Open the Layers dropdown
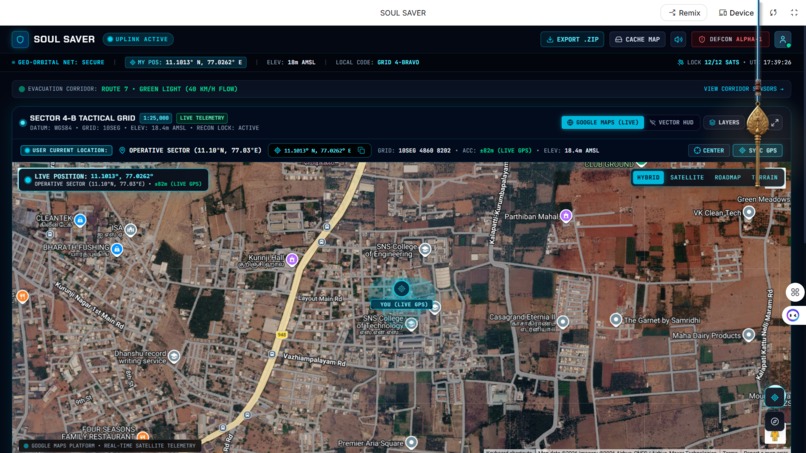The height and width of the screenshot is (453, 806). click(724, 122)
